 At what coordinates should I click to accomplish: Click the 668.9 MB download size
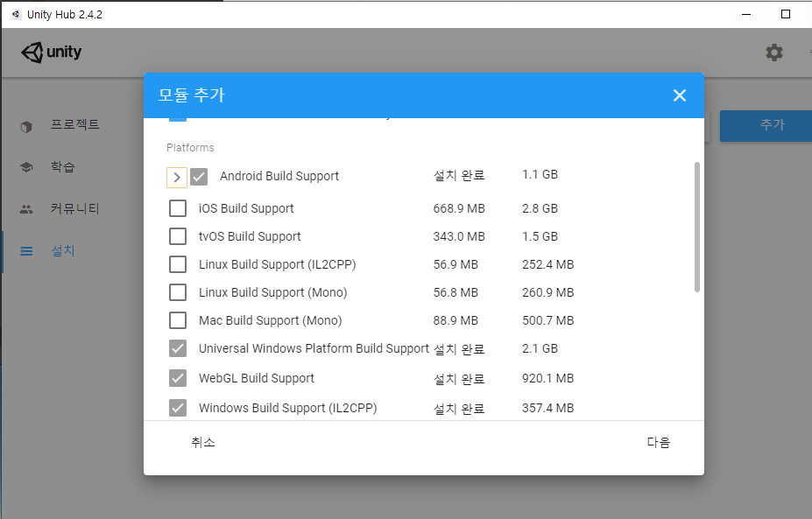(x=459, y=208)
